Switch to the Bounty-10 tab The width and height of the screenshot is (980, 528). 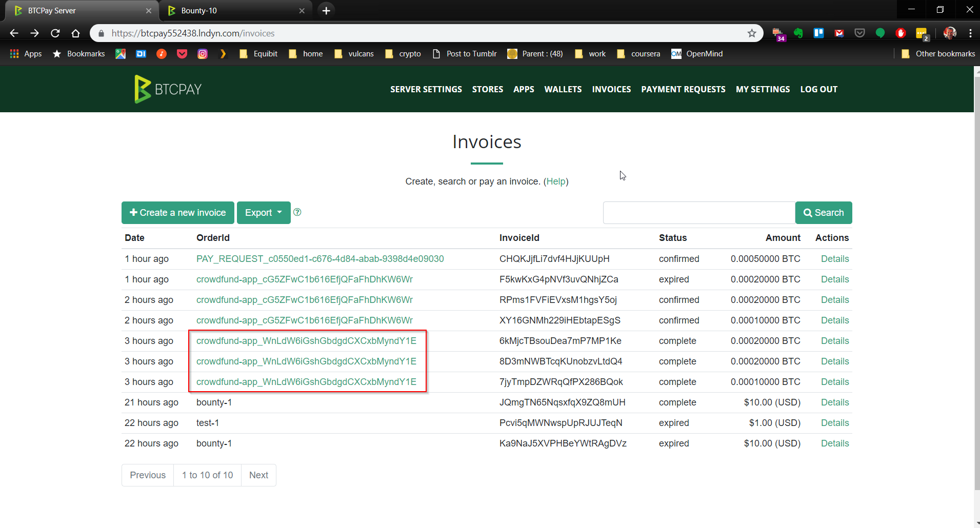pyautogui.click(x=236, y=11)
